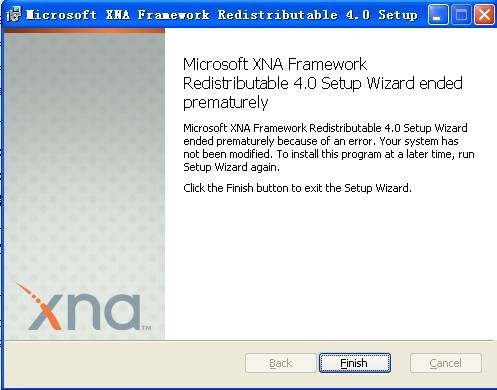Minimize the XNA Setup window
The image size is (497, 390).
coord(437,15)
